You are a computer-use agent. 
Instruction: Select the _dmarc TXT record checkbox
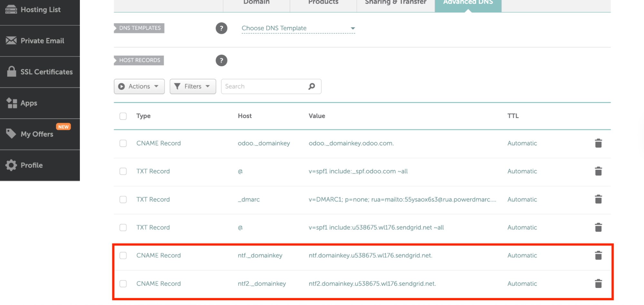tap(123, 199)
